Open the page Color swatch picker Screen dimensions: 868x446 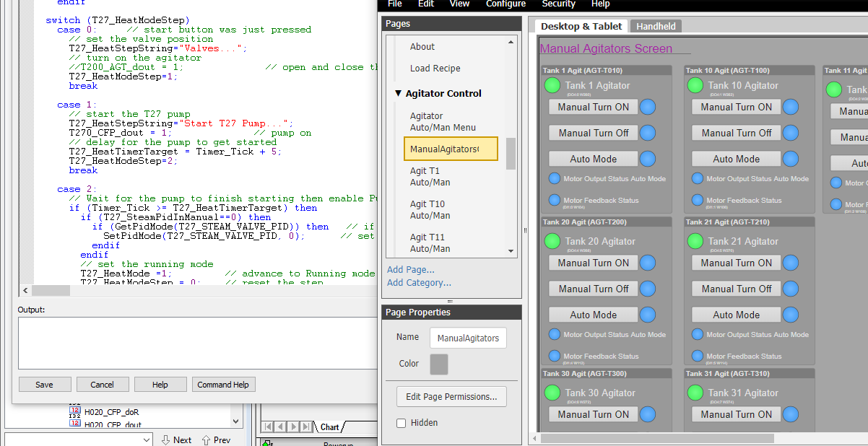[438, 364]
